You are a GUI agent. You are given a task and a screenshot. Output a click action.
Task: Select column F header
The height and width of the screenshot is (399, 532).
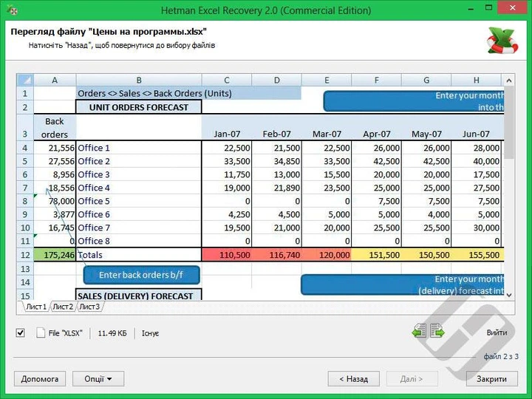377,80
